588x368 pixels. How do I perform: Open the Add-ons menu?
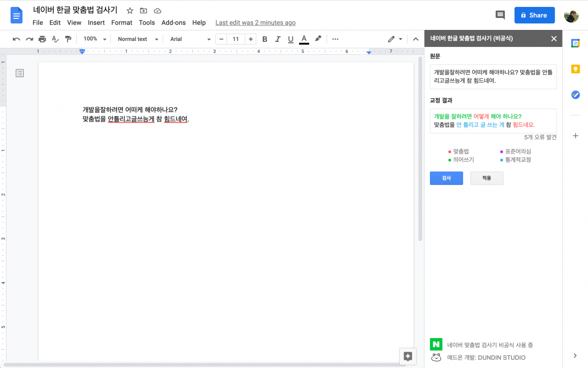point(173,22)
